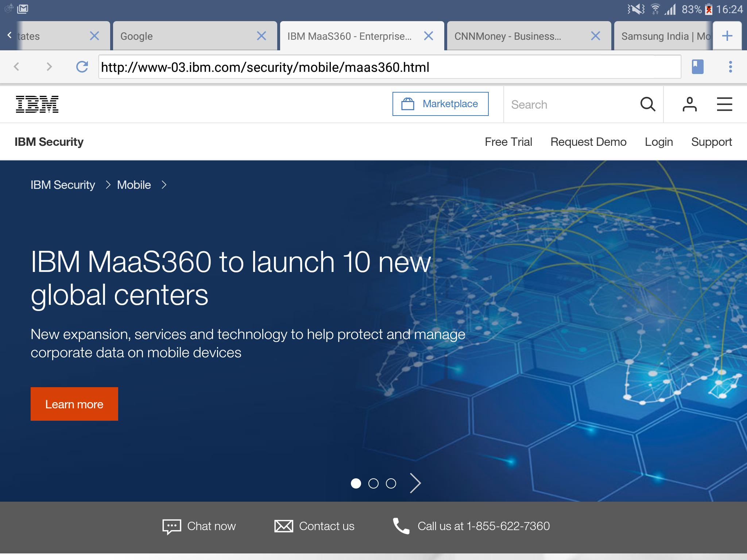Select the third carousel slide dot
Screen dimensions: 747x560
coord(391,483)
